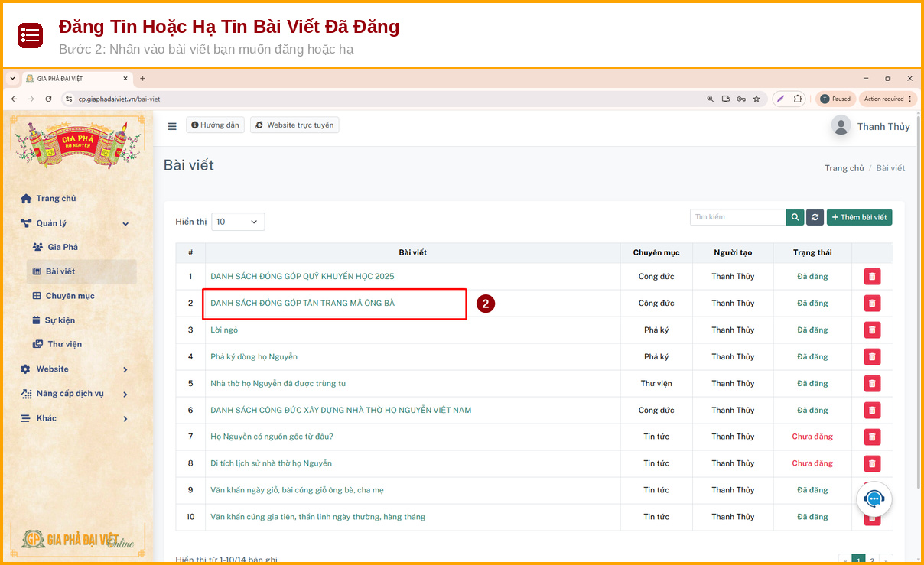Open article DANH SÁCH ĐÓNG GÓP TÂN TRANG MÃ ÔNG BÀ
Image resolution: width=924 pixels, height=565 pixels.
(x=302, y=303)
